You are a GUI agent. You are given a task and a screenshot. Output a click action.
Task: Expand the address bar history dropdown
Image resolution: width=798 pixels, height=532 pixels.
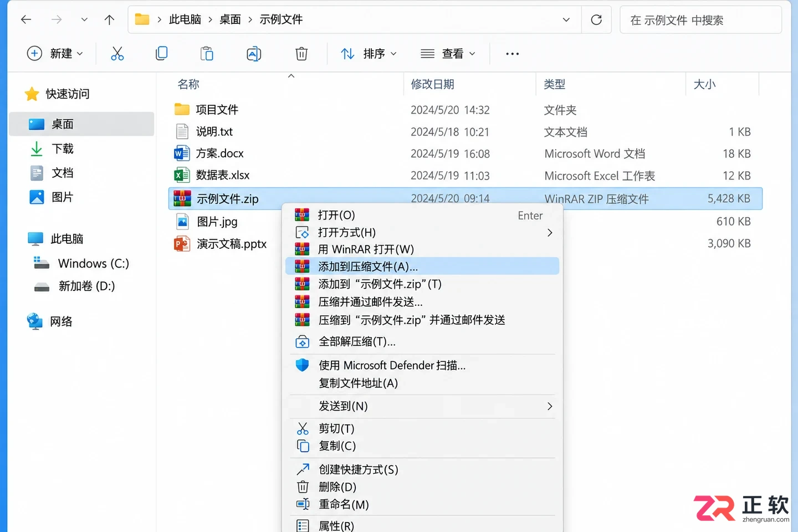click(x=566, y=20)
